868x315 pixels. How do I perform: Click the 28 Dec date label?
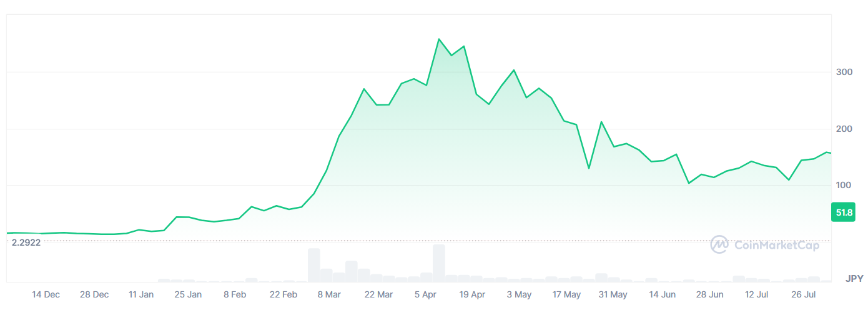coord(94,294)
